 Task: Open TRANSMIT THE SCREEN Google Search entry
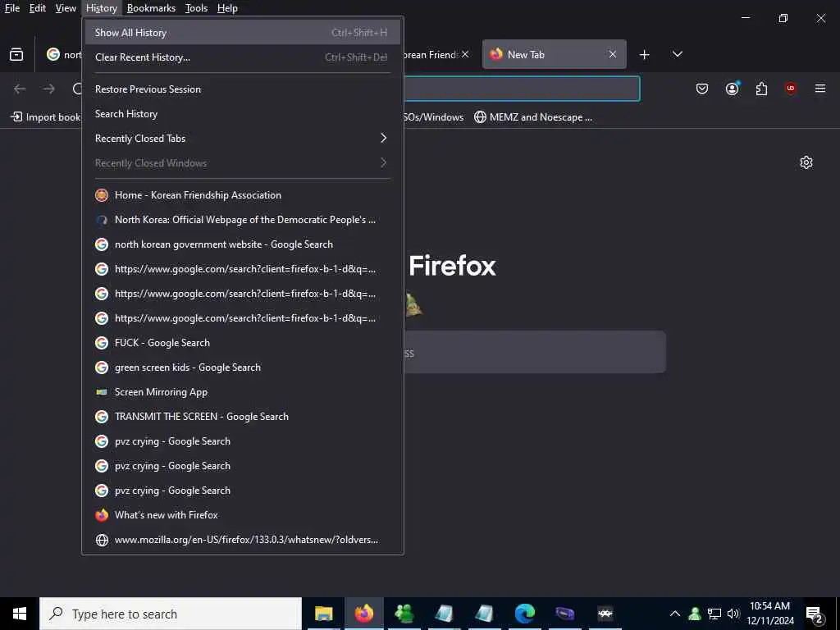pyautogui.click(x=242, y=417)
